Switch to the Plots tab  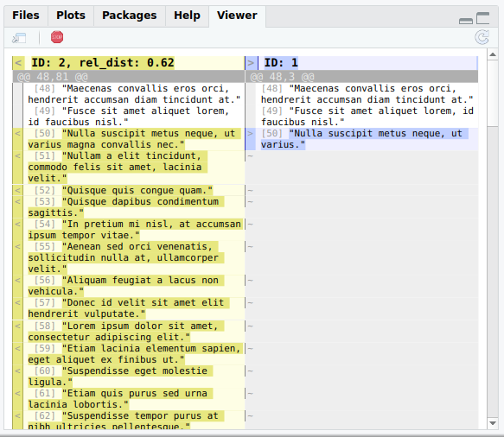(71, 15)
